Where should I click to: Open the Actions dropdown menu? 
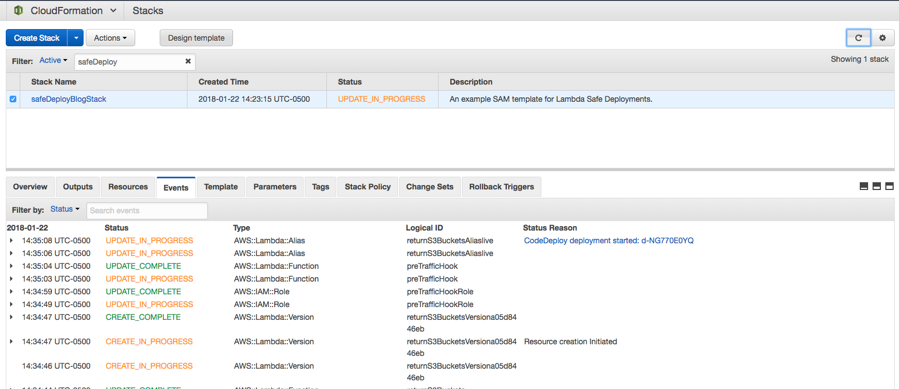tap(110, 38)
